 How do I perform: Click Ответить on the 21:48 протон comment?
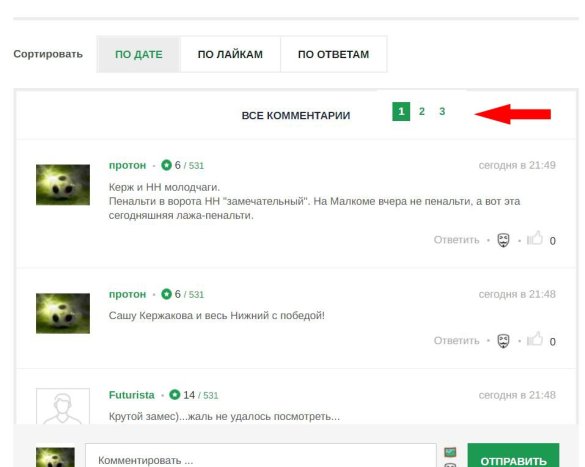click(456, 341)
